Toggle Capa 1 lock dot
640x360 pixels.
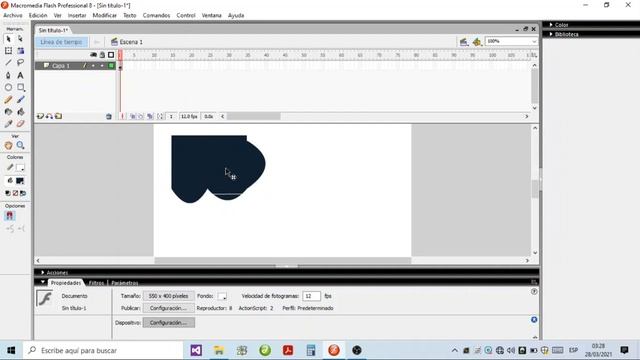coord(102,66)
